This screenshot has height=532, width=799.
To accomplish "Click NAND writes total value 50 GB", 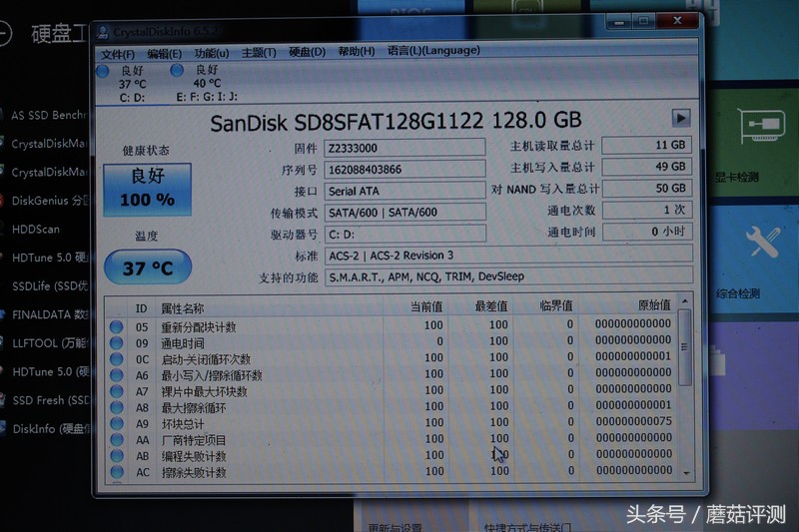I will [646, 189].
